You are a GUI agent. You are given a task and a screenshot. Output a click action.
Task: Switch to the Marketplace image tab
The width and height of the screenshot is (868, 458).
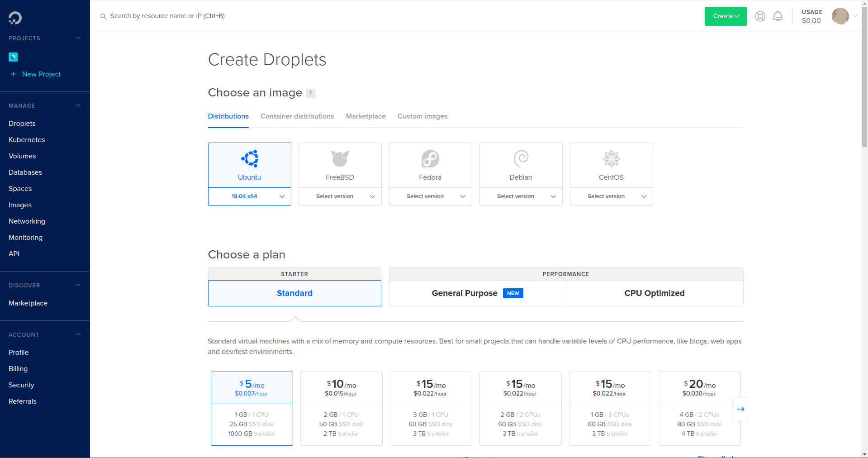366,116
